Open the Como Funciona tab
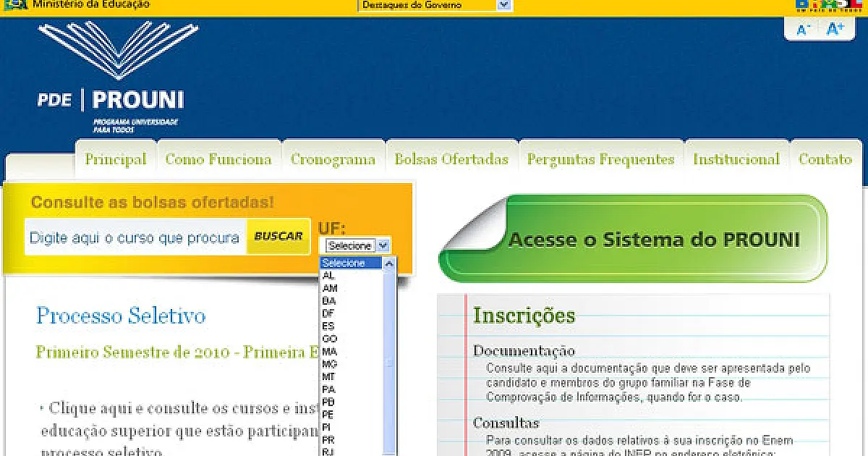The height and width of the screenshot is (456, 868). 218,159
